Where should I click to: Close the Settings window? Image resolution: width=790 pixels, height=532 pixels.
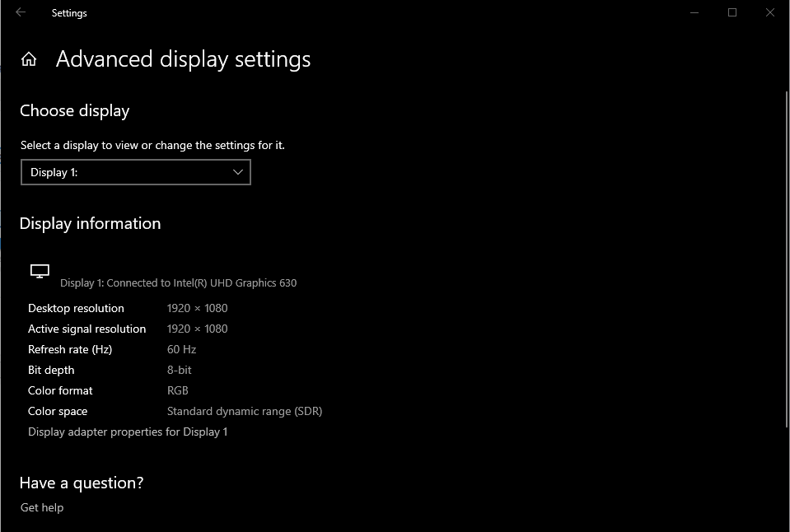[770, 12]
